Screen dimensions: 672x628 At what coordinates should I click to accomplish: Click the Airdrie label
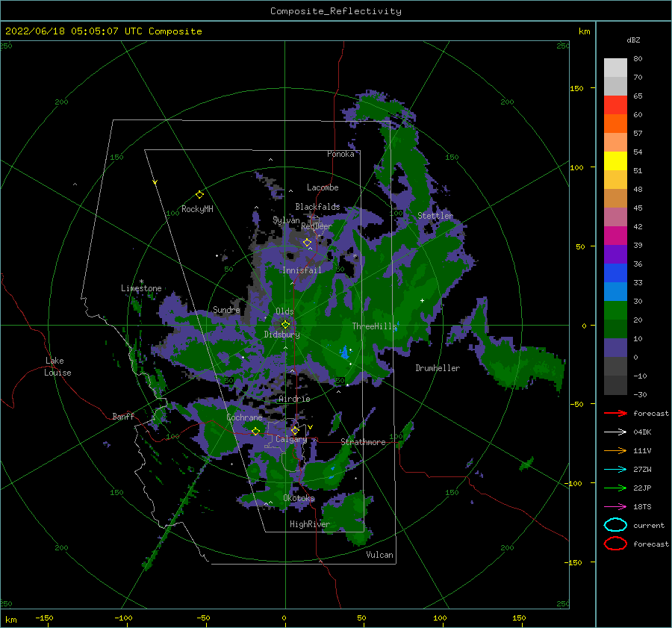tap(294, 399)
